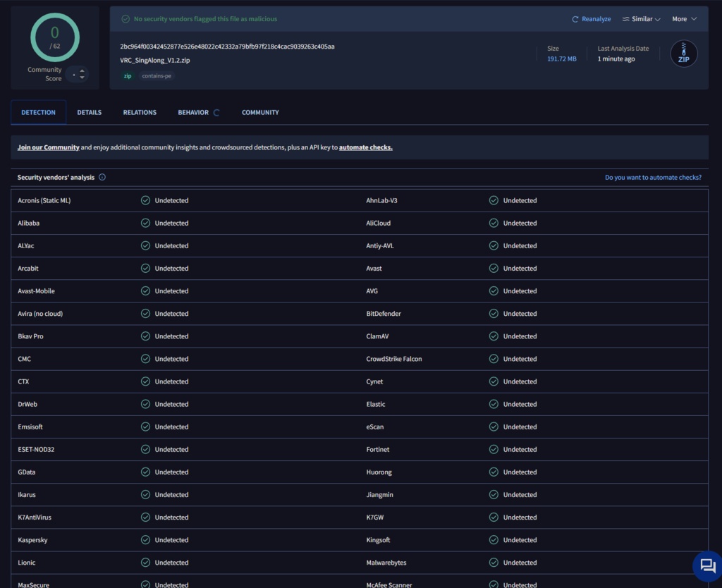Open the Behavior tab
Viewport: 722px width, 588px height.
coord(193,112)
